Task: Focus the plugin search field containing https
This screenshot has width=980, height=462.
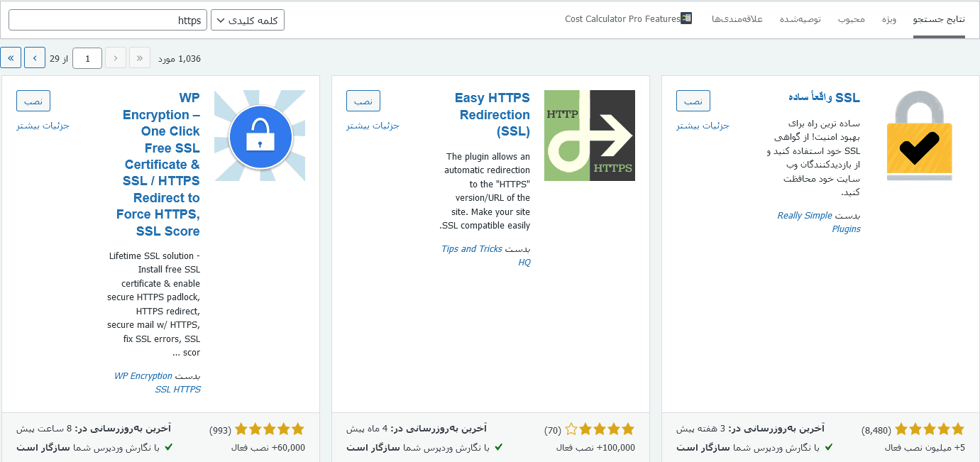Action: click(108, 20)
